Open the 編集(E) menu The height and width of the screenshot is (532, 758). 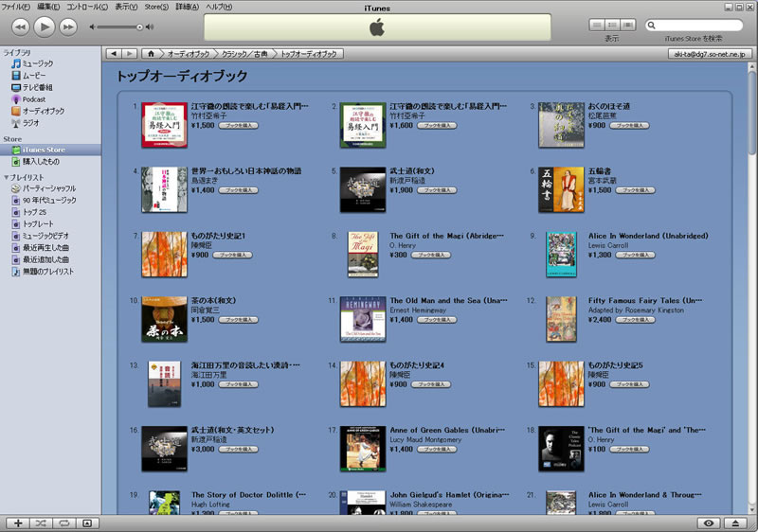point(48,7)
